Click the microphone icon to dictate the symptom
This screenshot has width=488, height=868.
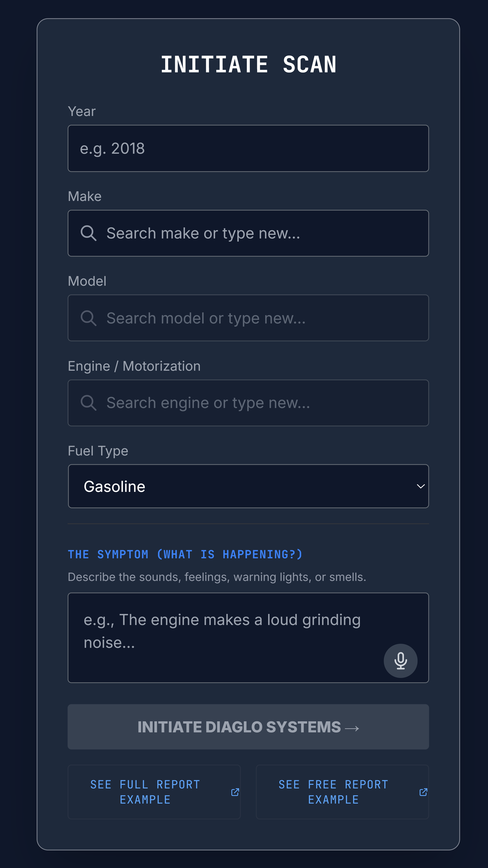(400, 661)
